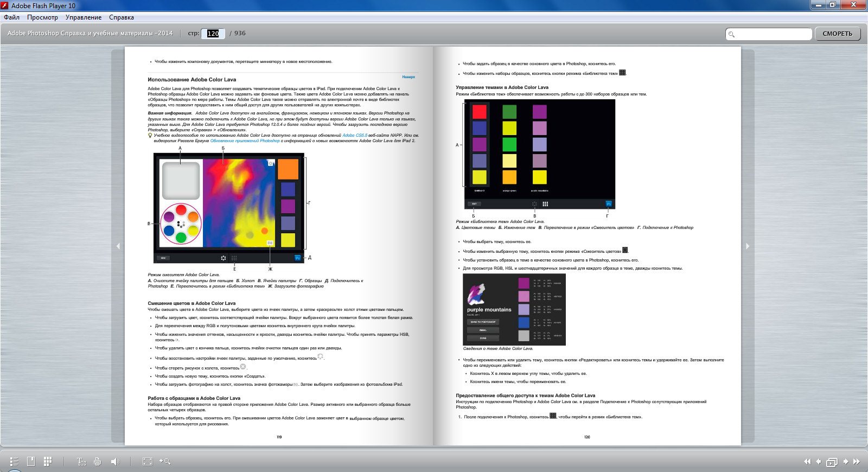Show page thumbnails grid view

pyautogui.click(x=48, y=461)
